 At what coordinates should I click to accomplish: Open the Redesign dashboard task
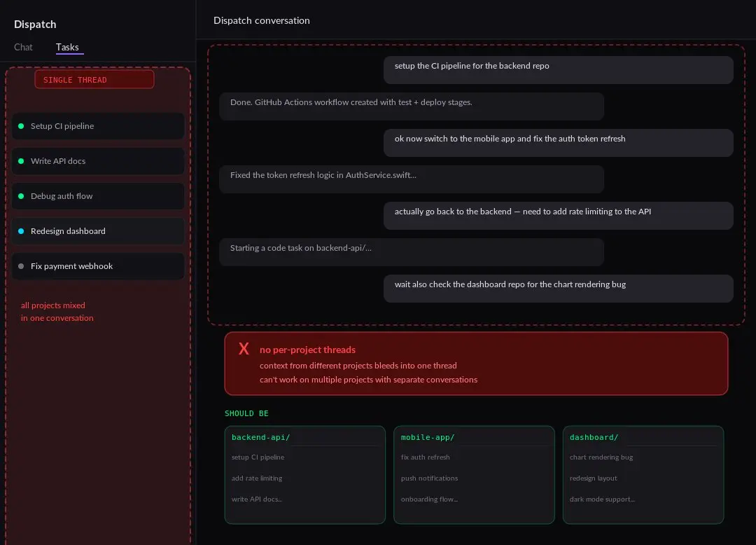point(98,231)
